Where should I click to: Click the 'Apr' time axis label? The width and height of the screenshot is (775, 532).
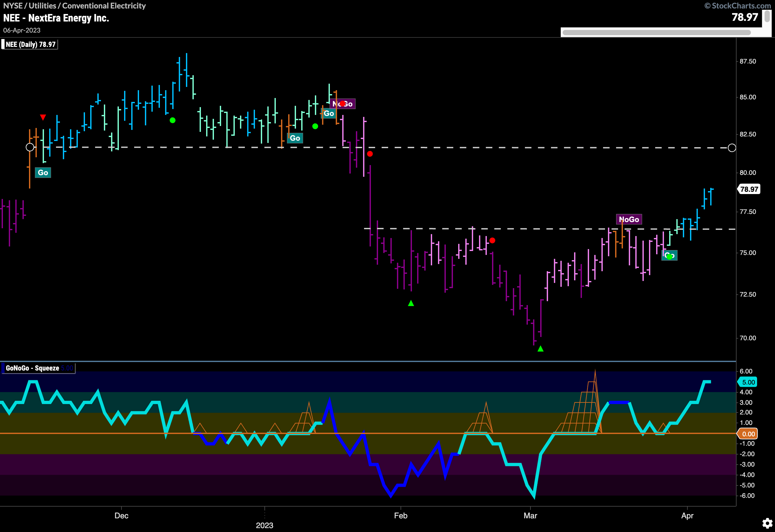point(687,516)
